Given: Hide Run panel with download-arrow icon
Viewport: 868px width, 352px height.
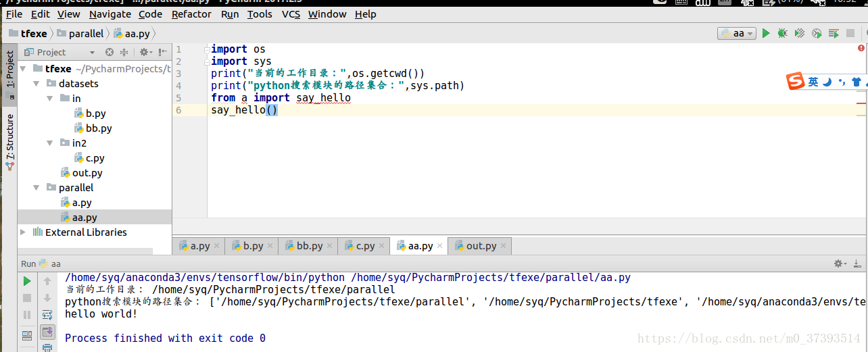Looking at the screenshot, I should click(x=857, y=263).
